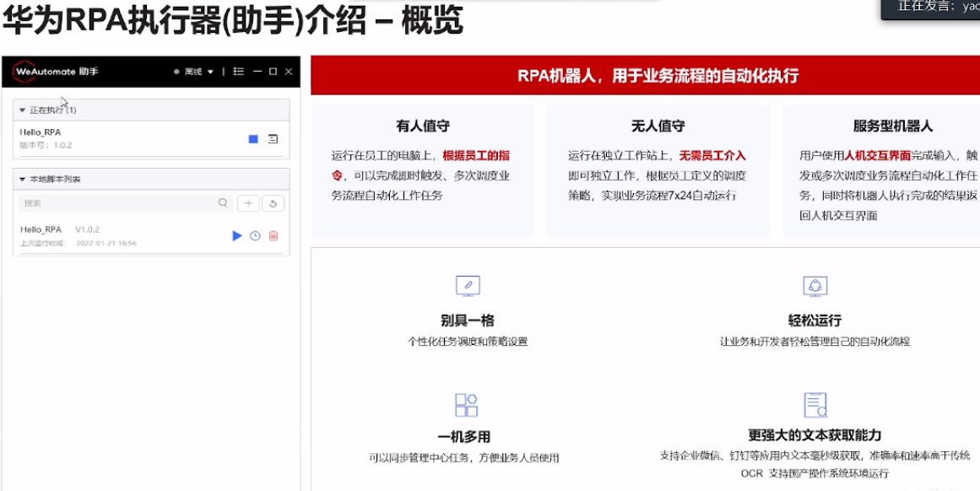Delete the Hello_RPA script with trash icon
Image resolution: width=980 pixels, height=491 pixels.
tap(273, 235)
